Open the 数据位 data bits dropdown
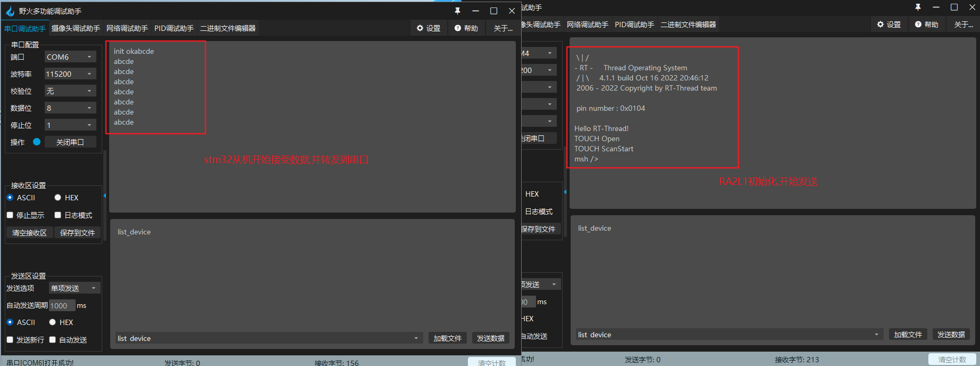This screenshot has height=366, width=980. [70, 108]
